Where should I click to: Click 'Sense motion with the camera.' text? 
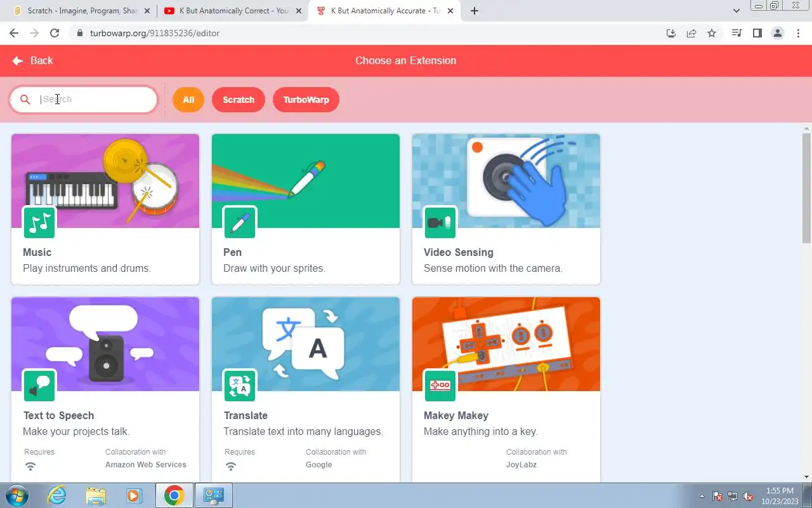tap(493, 269)
